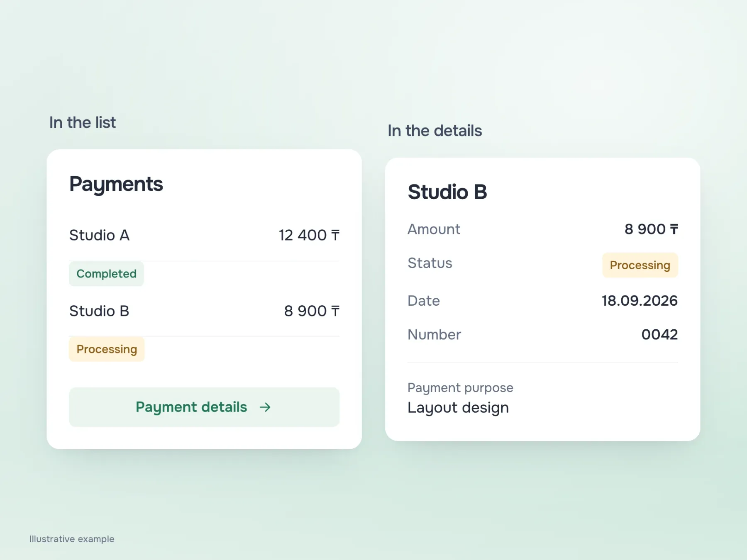Viewport: 747px width, 560px height.
Task: Click the Processing badge in Studio B details
Action: coord(640,265)
